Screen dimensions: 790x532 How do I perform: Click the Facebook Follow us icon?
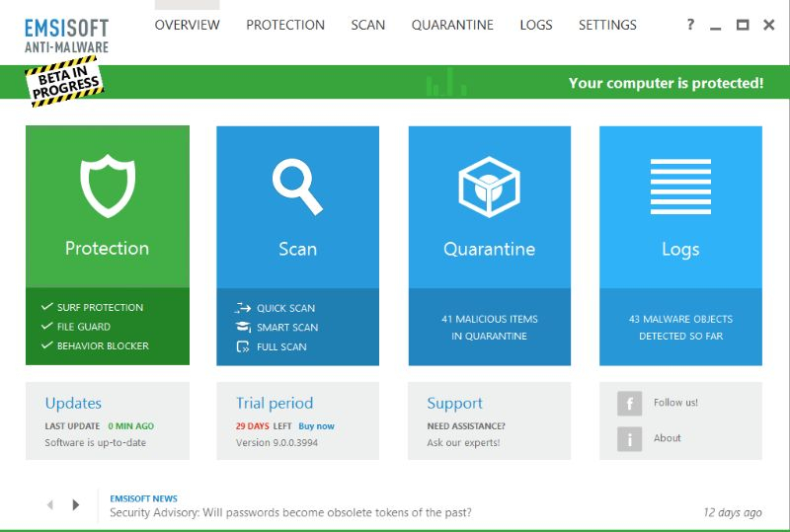pyautogui.click(x=629, y=403)
